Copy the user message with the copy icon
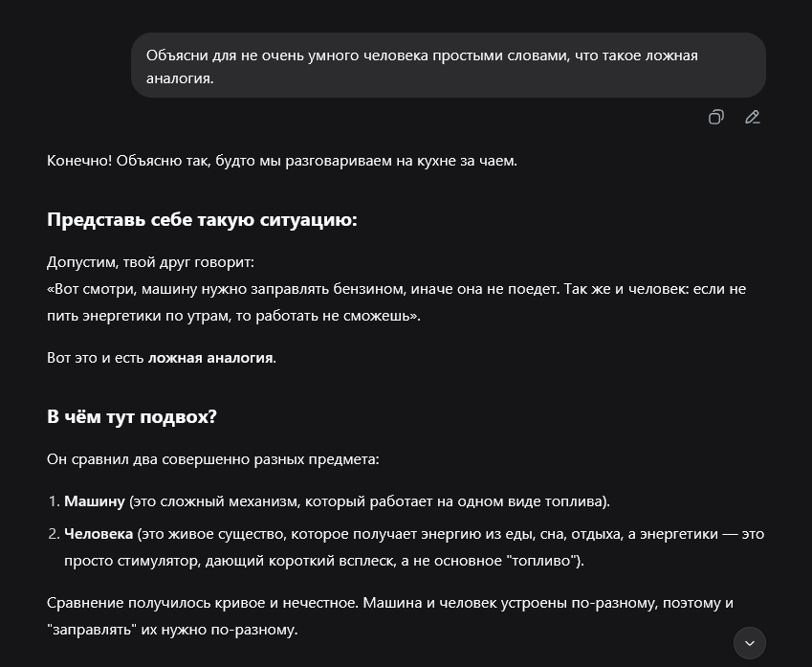 pyautogui.click(x=715, y=118)
